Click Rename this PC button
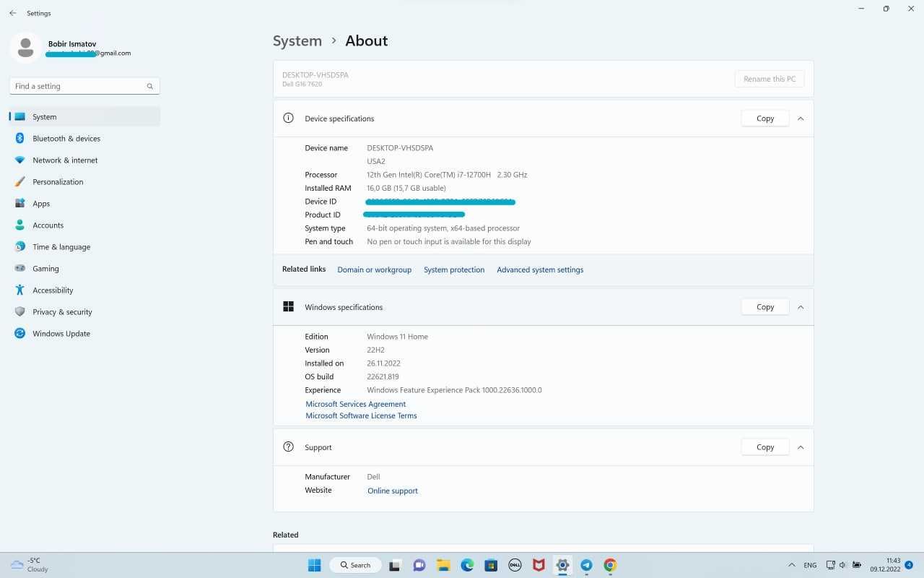This screenshot has height=578, width=924. click(770, 79)
